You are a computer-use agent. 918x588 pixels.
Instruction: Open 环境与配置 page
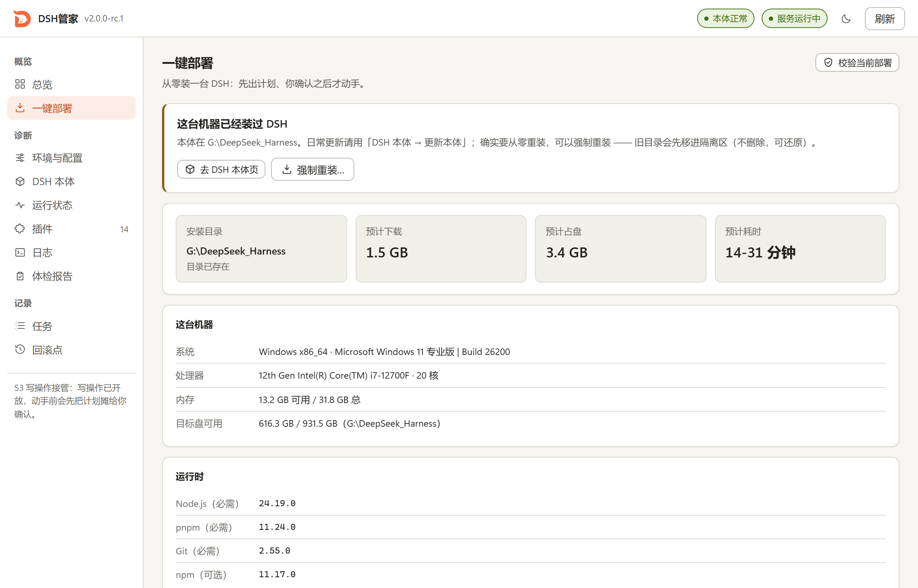[x=71, y=158]
